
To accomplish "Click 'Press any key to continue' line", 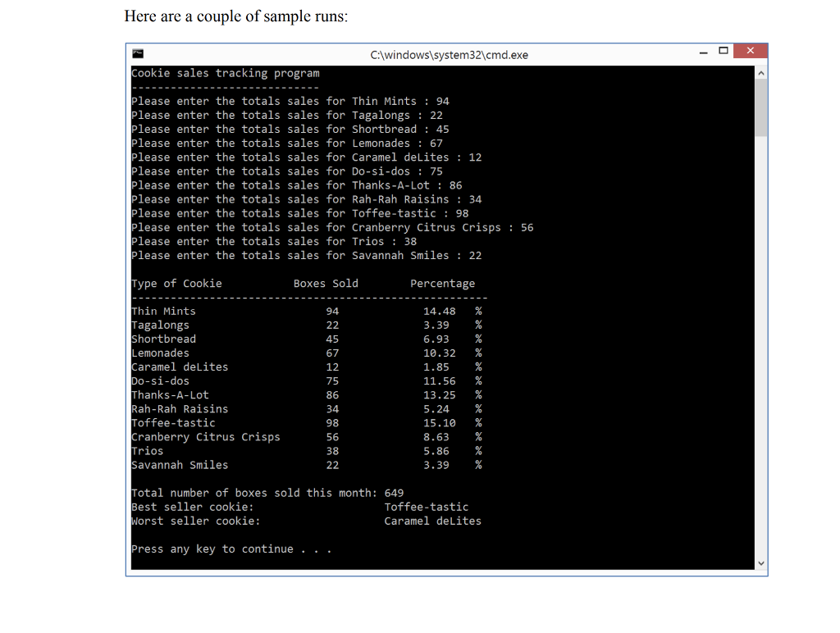I will click(232, 549).
